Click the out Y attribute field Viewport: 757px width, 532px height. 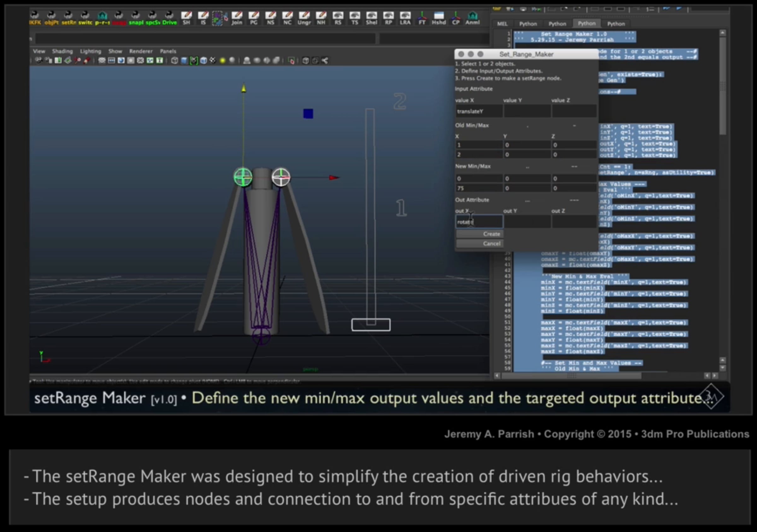527,222
